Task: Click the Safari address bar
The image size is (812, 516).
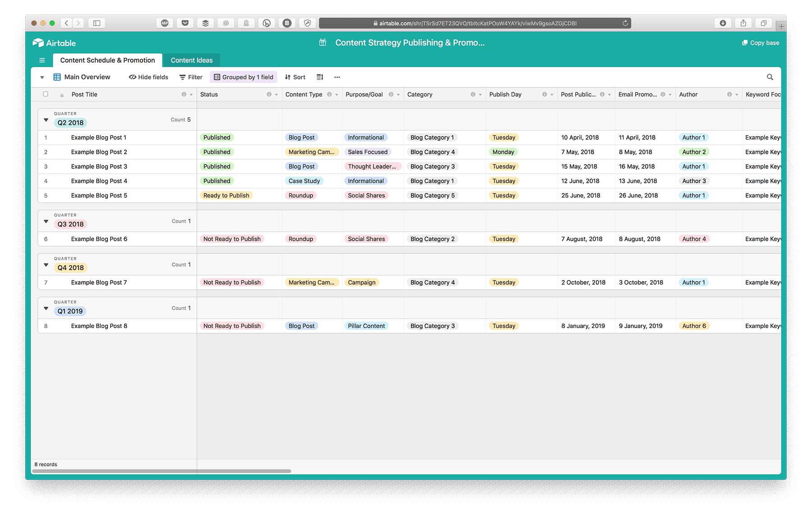Action: click(x=475, y=23)
